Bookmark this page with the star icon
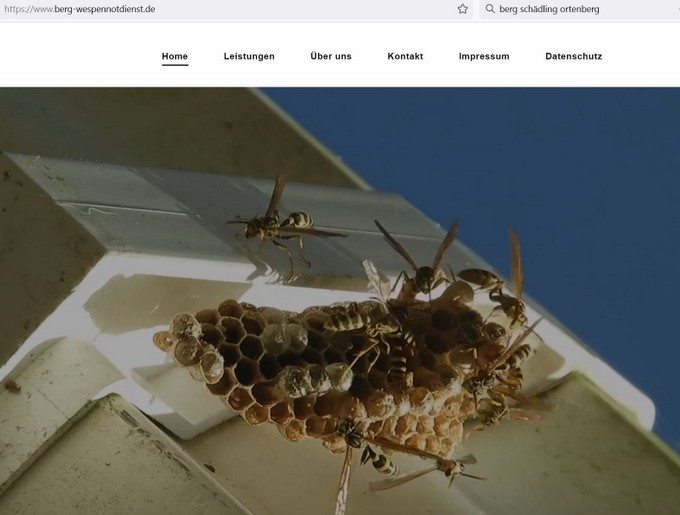680x515 pixels. [462, 9]
